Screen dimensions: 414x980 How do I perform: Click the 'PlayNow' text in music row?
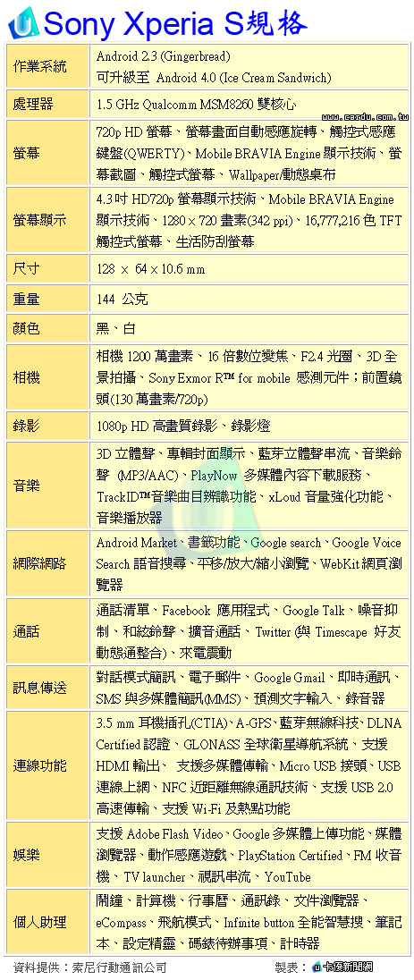tap(214, 476)
